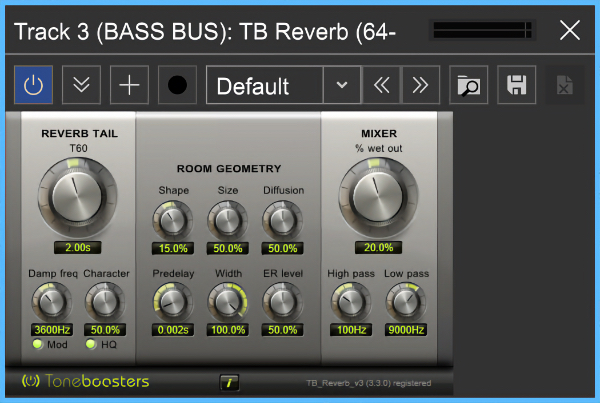Screen dimensions: 600x403
Task: Click the 100.0% Width value
Action: pyautogui.click(x=228, y=330)
